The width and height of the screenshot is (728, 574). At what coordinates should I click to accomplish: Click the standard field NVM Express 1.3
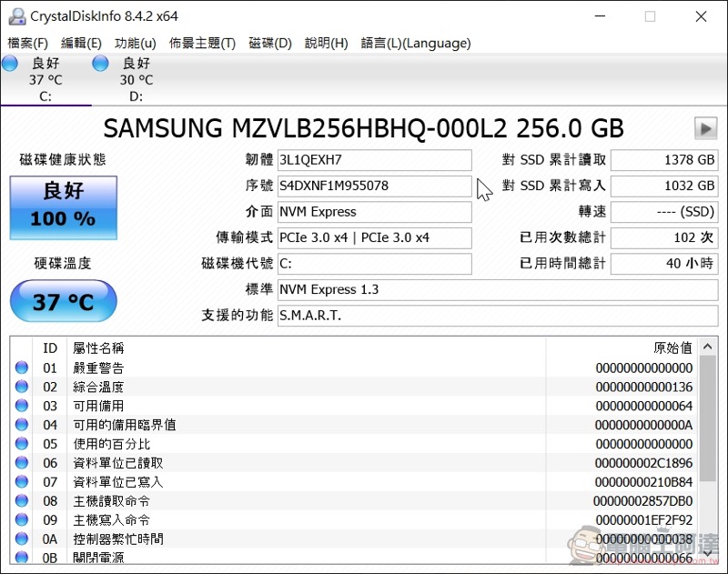(x=498, y=290)
